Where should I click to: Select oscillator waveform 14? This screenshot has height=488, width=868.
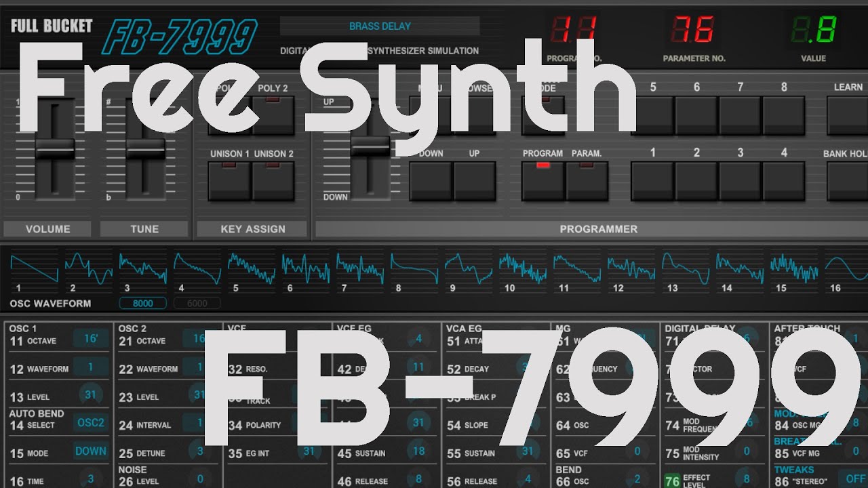point(739,270)
